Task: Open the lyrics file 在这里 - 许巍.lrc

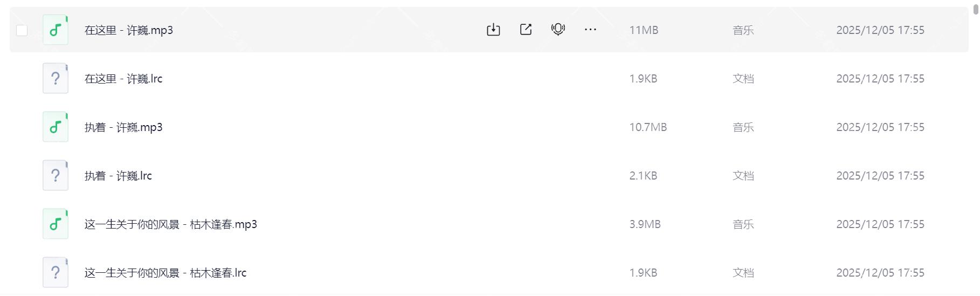Action: [x=123, y=79]
